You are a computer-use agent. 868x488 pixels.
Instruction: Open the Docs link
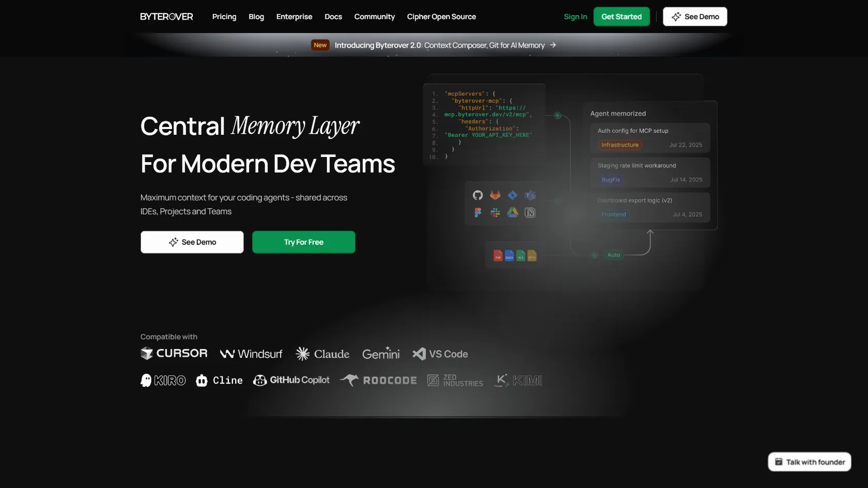click(x=333, y=17)
